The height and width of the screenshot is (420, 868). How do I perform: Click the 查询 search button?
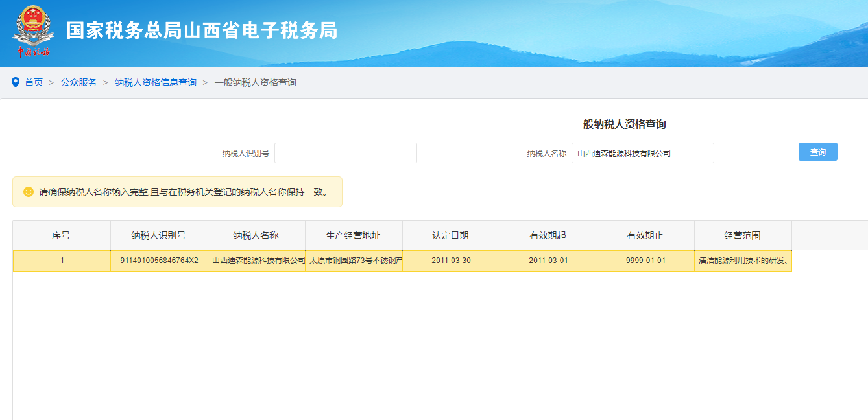pos(818,152)
